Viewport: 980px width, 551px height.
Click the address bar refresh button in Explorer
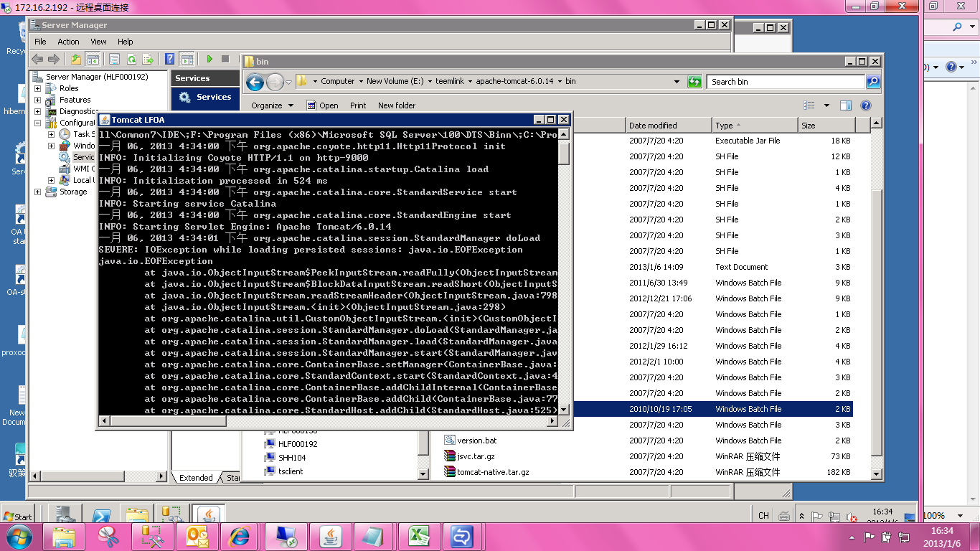[694, 82]
